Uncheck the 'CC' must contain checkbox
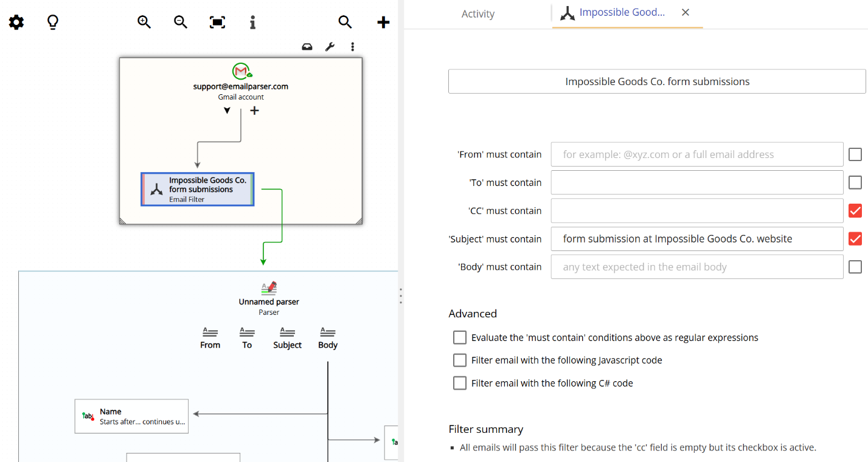This screenshot has width=868, height=462. click(x=855, y=210)
